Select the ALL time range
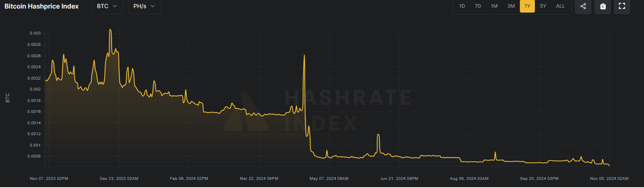This screenshot has width=644, height=188. click(560, 6)
